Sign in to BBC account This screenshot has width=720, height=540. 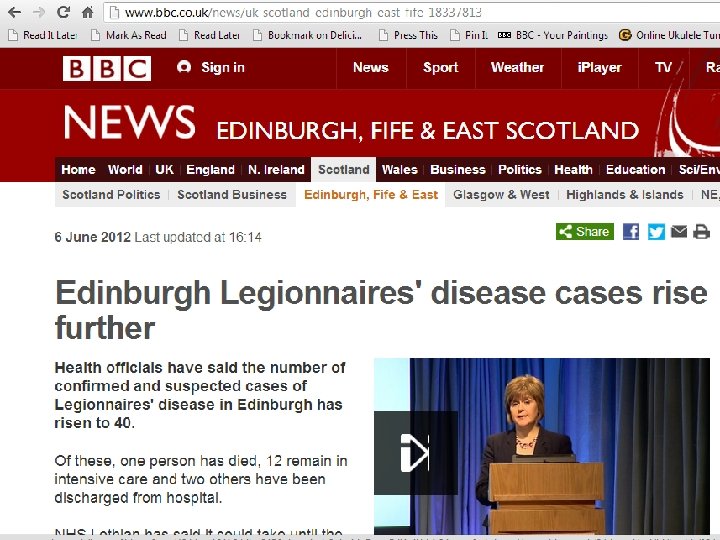(x=211, y=68)
